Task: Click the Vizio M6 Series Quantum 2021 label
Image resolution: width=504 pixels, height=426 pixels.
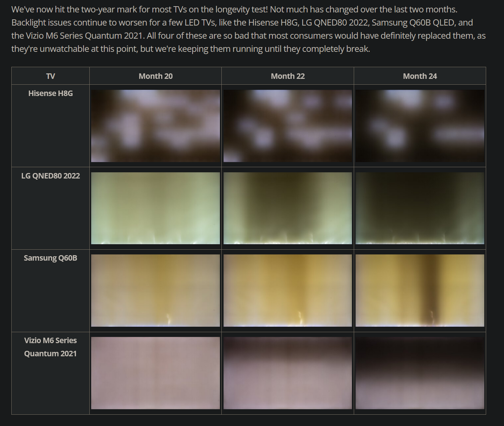Action: point(50,347)
